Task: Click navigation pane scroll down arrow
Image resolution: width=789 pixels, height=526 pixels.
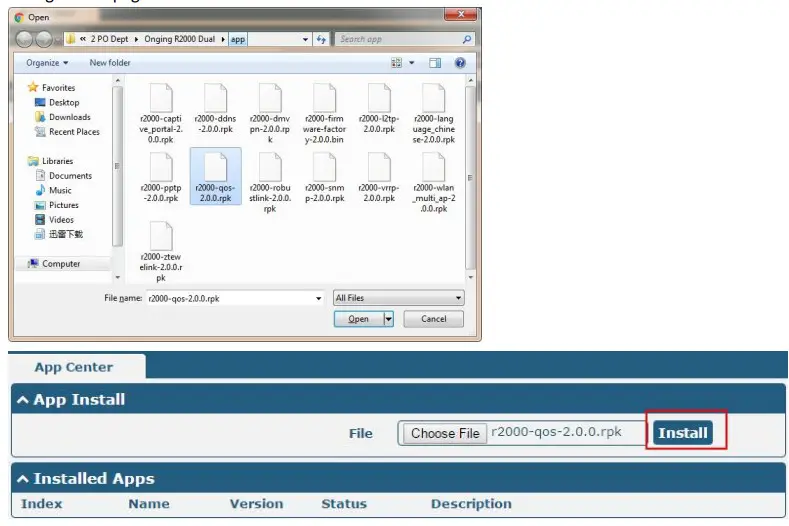Action: click(x=118, y=277)
